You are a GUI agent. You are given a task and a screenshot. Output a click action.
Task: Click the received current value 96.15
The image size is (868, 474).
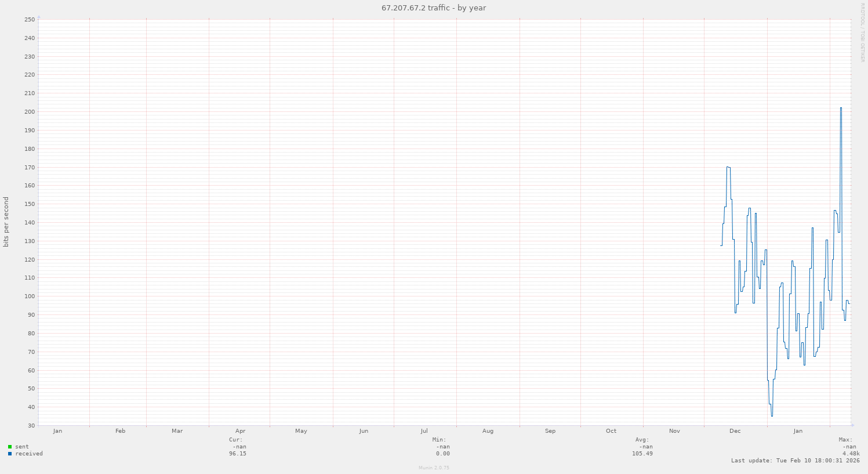point(237,454)
